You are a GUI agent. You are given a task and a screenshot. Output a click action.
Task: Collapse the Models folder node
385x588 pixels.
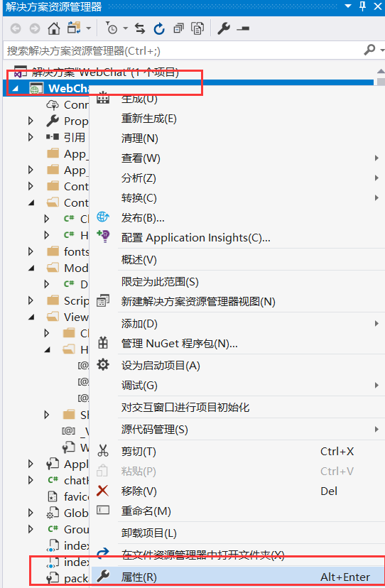(31, 268)
